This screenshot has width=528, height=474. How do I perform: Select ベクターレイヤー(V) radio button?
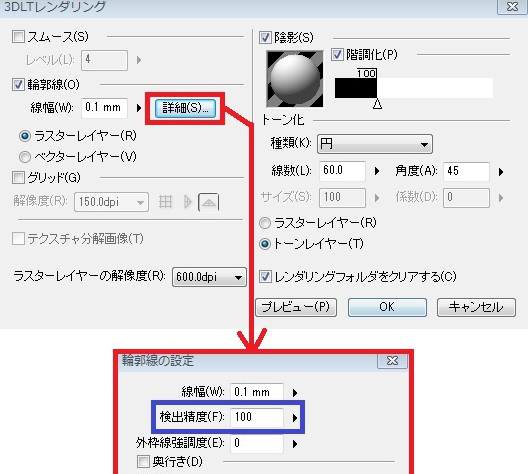click(x=25, y=157)
